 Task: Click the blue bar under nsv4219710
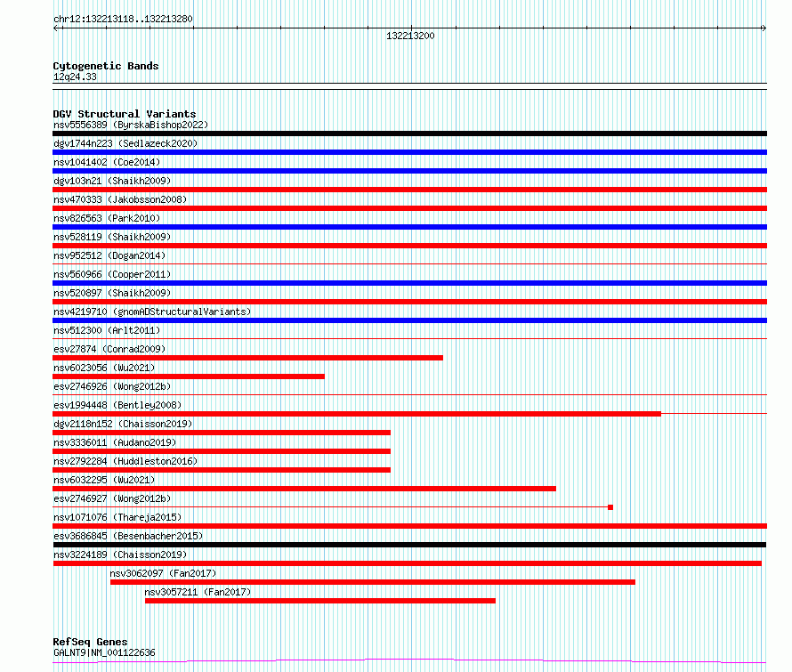coord(409,320)
